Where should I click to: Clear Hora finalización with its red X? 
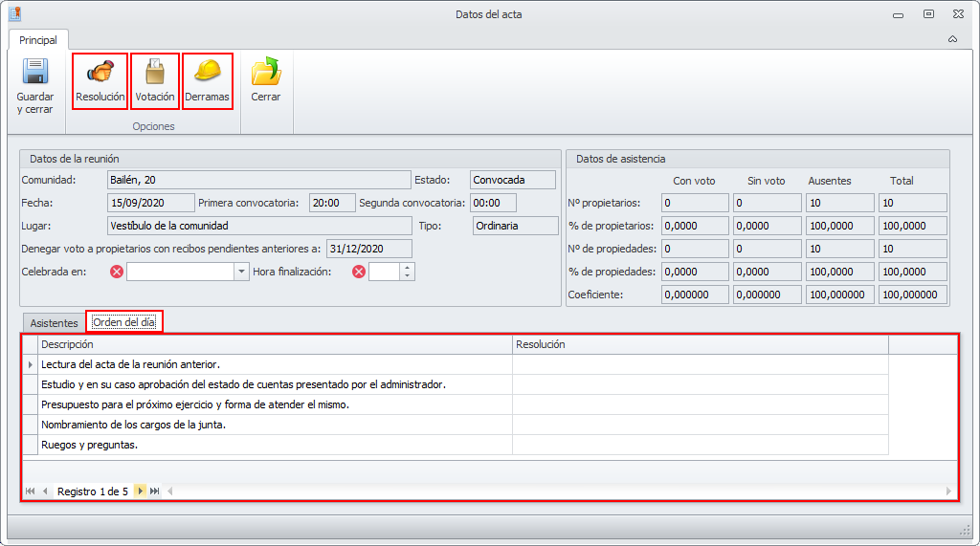pos(358,272)
